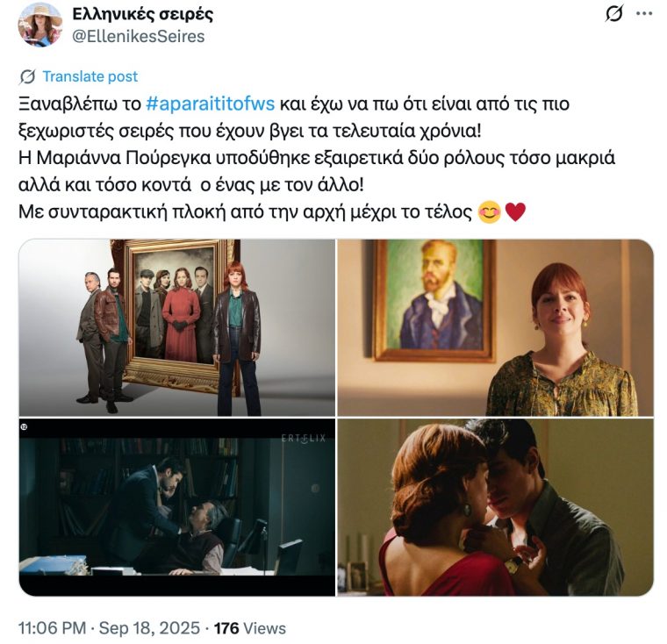Viewport: 667px width, 644px height.
Task: Open the dark office scene image
Action: [x=177, y=507]
